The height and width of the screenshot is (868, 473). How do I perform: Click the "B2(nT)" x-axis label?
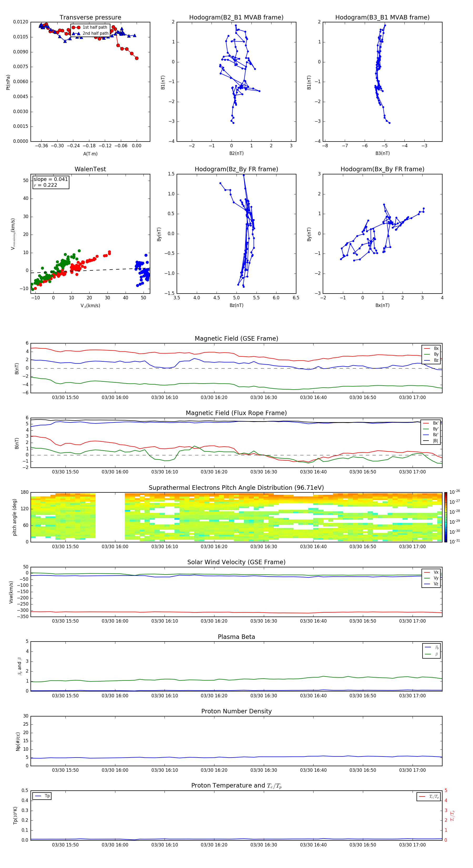coord(236,153)
